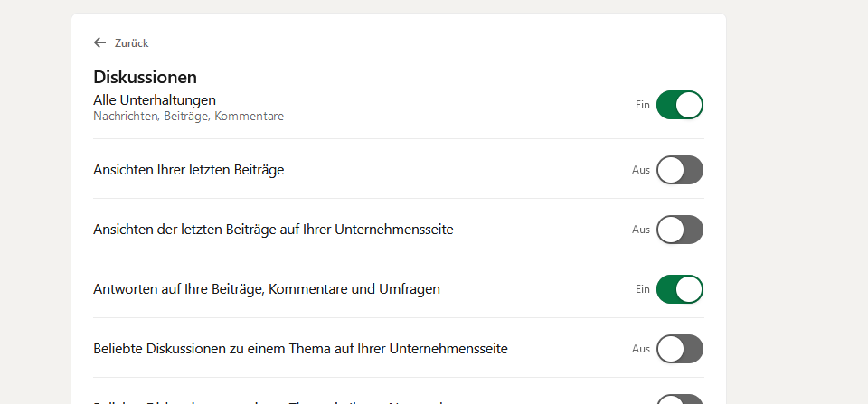Switch off the Antworten auf Ihre Beiträge toggle

click(x=679, y=289)
